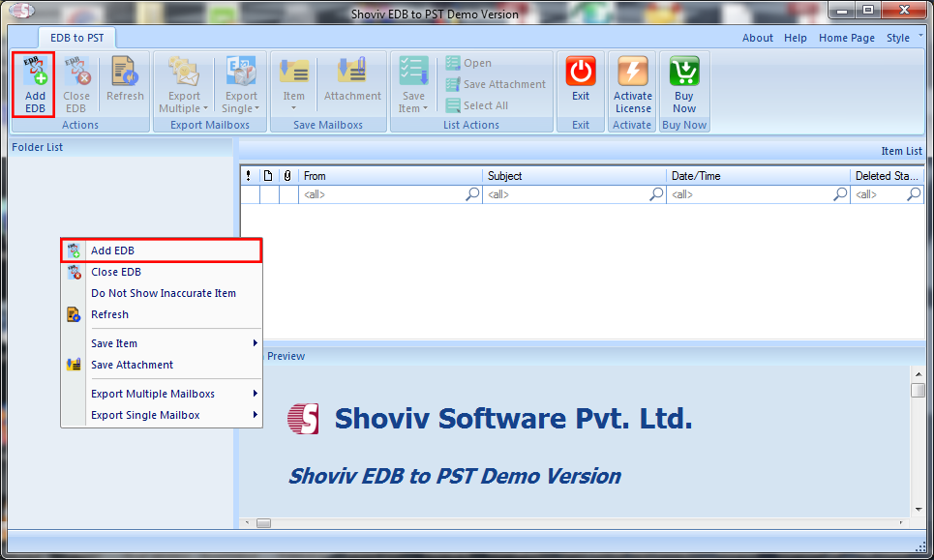The height and width of the screenshot is (560, 934).
Task: Click preview pane scroll up arrow
Action: tap(919, 374)
